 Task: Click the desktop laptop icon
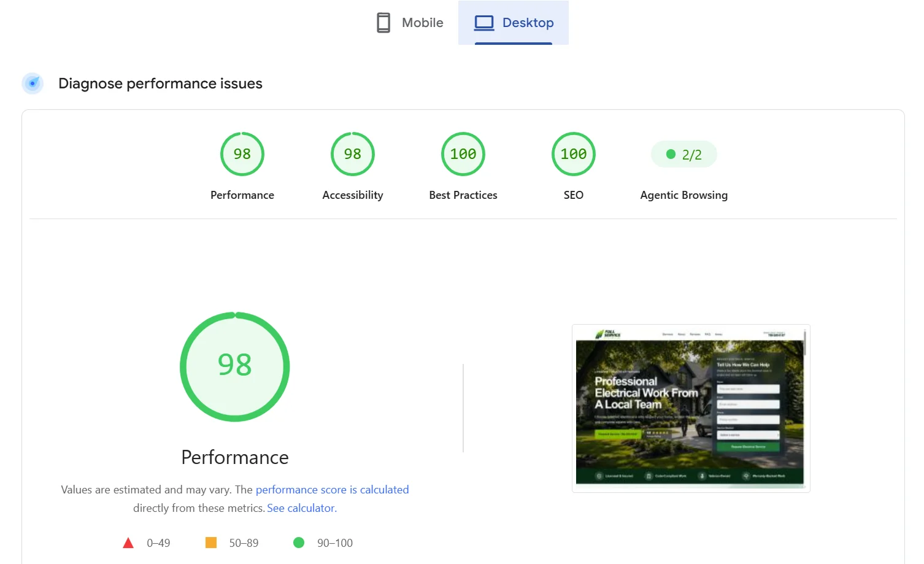click(484, 23)
